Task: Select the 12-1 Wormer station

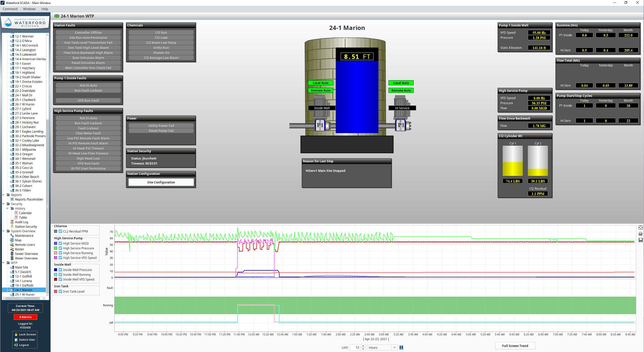Action: coord(24,36)
